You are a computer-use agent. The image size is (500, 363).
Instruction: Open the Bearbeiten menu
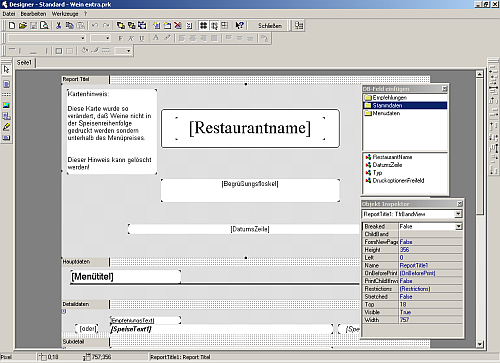point(33,14)
